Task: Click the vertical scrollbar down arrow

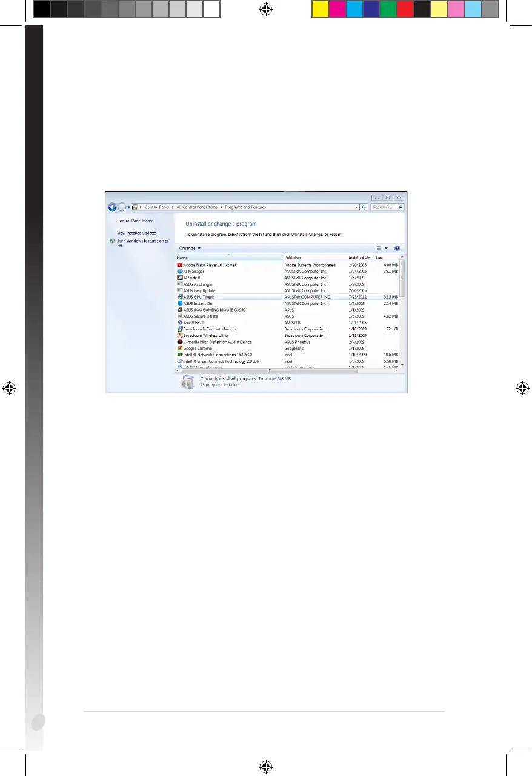Action: pos(402,366)
